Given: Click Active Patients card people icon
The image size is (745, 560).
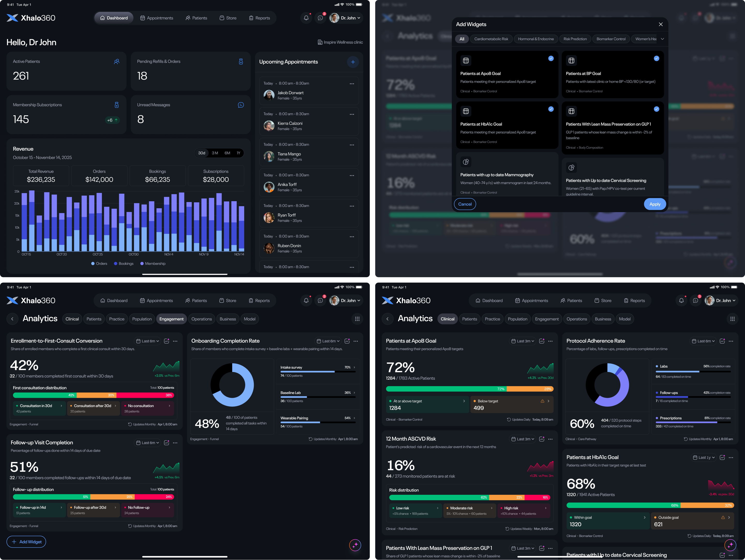Looking at the screenshot, I should (116, 62).
